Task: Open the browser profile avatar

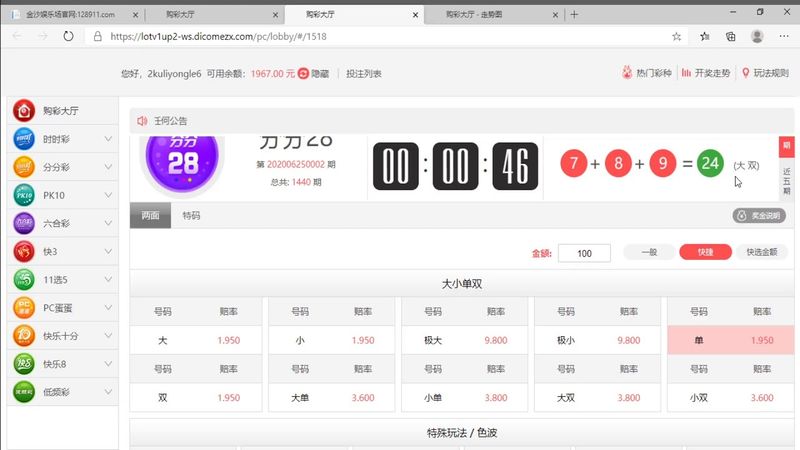Action: pos(757,36)
